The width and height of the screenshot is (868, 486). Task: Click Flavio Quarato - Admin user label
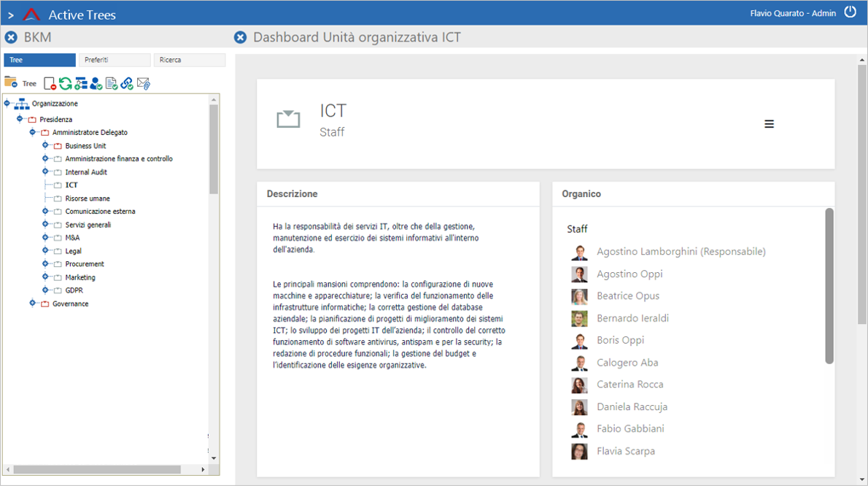tap(793, 13)
